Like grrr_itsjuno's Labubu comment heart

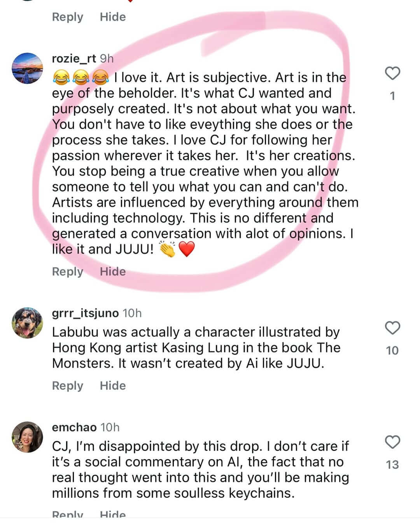click(392, 328)
